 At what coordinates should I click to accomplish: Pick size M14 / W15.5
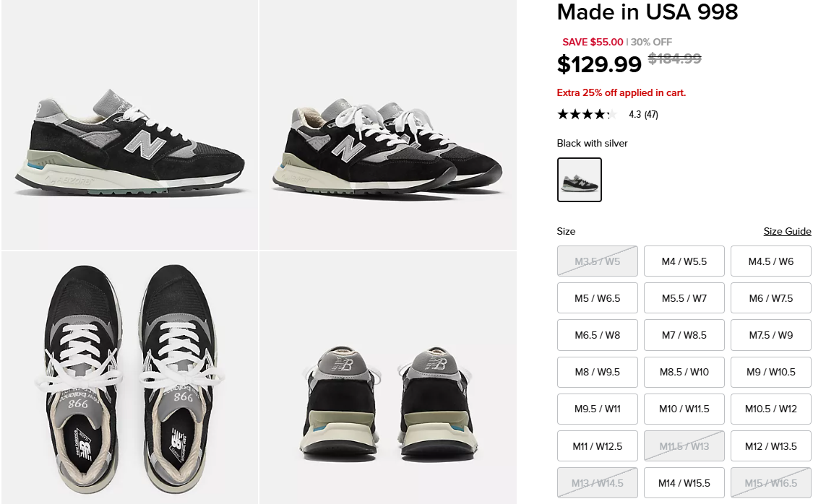[684, 483]
